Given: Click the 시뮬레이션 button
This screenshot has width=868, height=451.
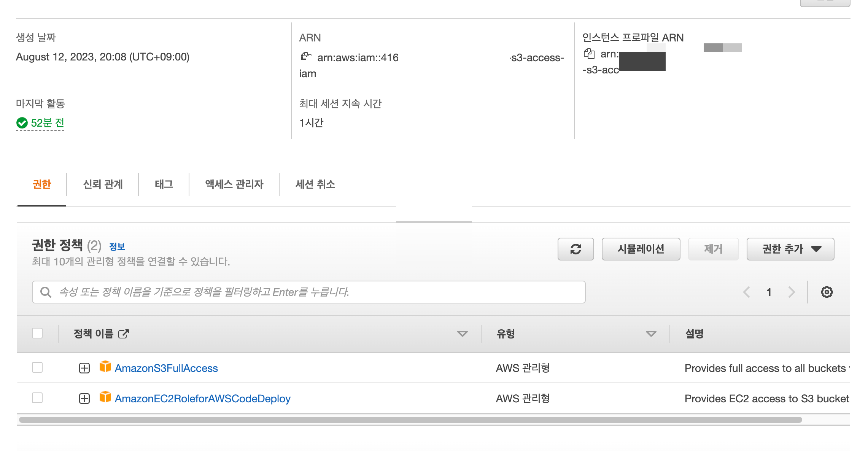Looking at the screenshot, I should pos(641,249).
